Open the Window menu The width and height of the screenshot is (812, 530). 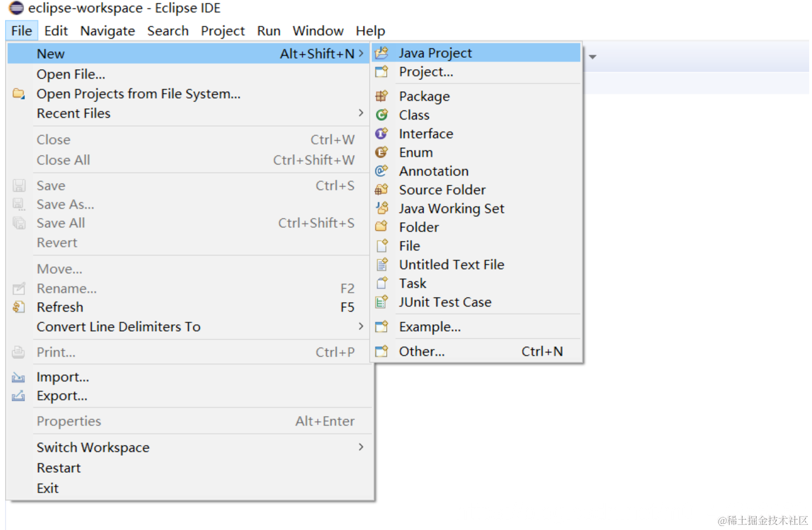click(318, 31)
